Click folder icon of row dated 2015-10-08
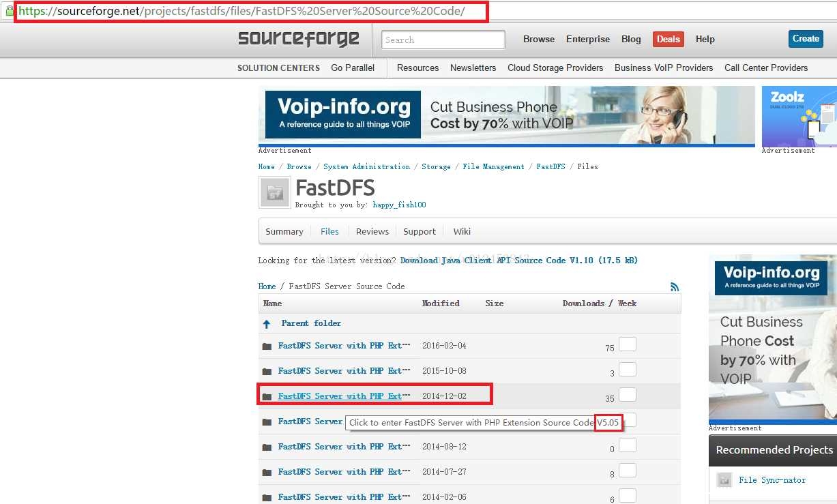This screenshot has width=837, height=504. coord(267,372)
